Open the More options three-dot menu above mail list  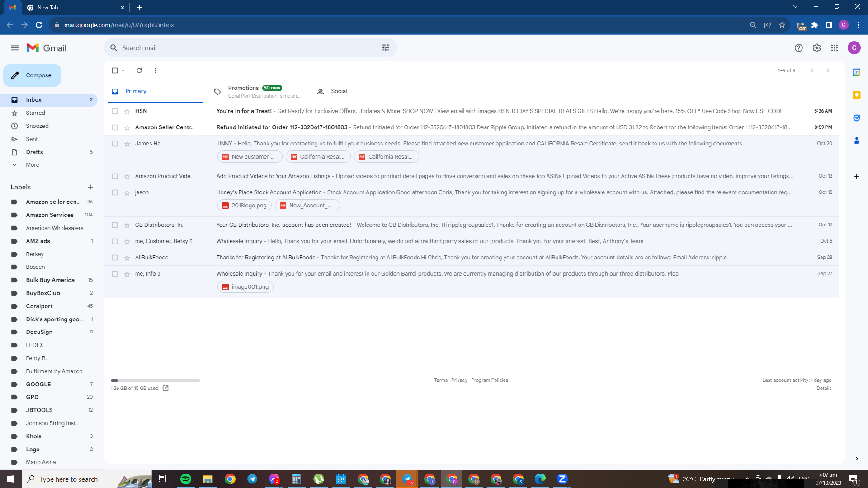pyautogui.click(x=156, y=70)
